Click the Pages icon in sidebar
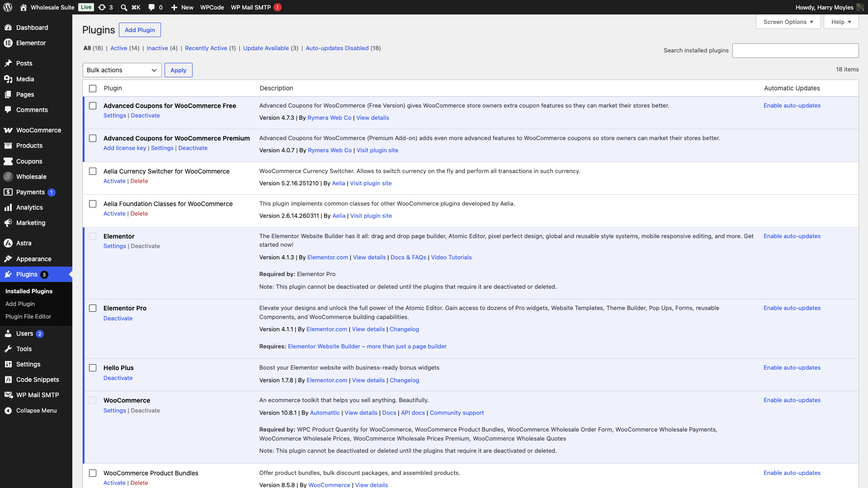This screenshot has height=488, width=868. [8, 94]
